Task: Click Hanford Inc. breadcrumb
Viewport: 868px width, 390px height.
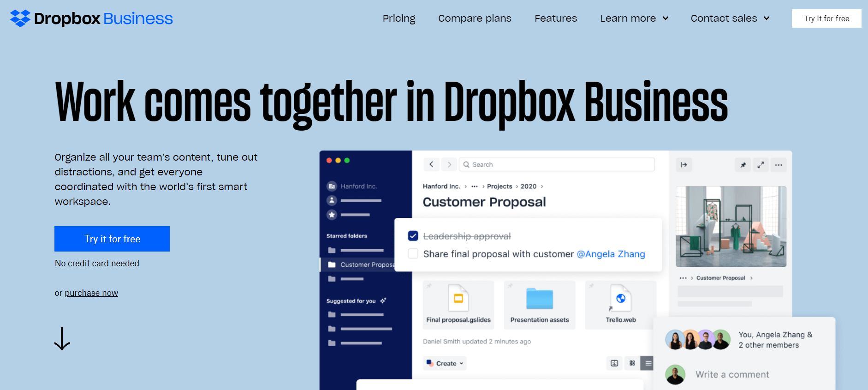Action: click(441, 186)
